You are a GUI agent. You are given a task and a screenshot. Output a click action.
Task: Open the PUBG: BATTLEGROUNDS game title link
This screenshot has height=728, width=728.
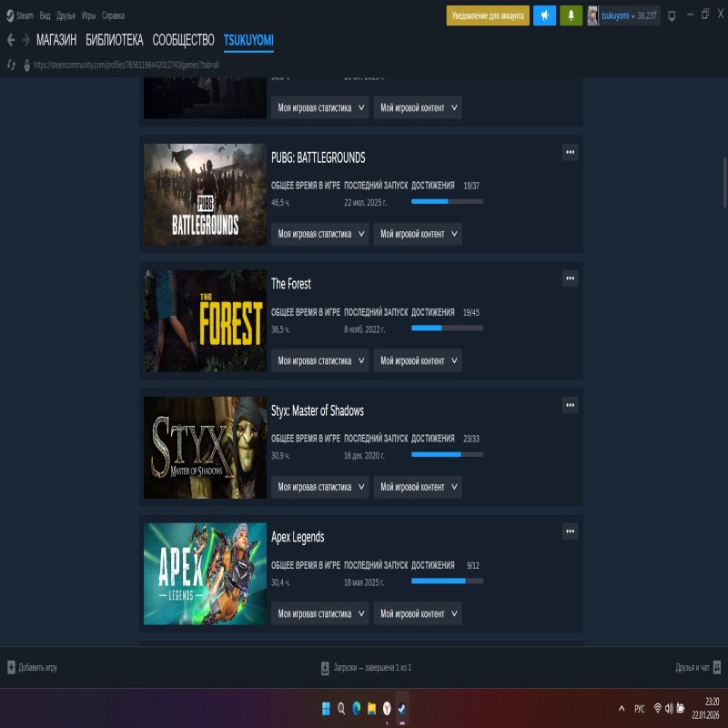(x=318, y=157)
